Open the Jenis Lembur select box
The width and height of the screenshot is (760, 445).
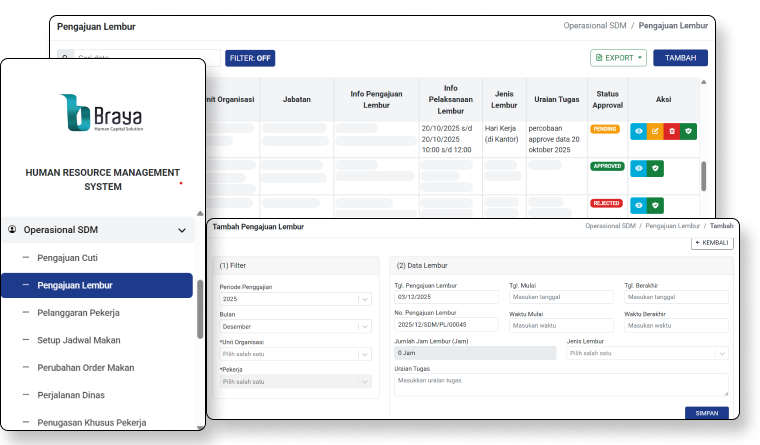tap(647, 353)
